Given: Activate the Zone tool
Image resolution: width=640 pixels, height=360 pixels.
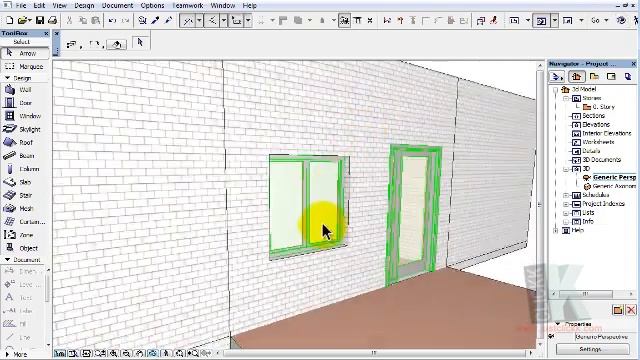Looking at the screenshot, I should tap(24, 235).
